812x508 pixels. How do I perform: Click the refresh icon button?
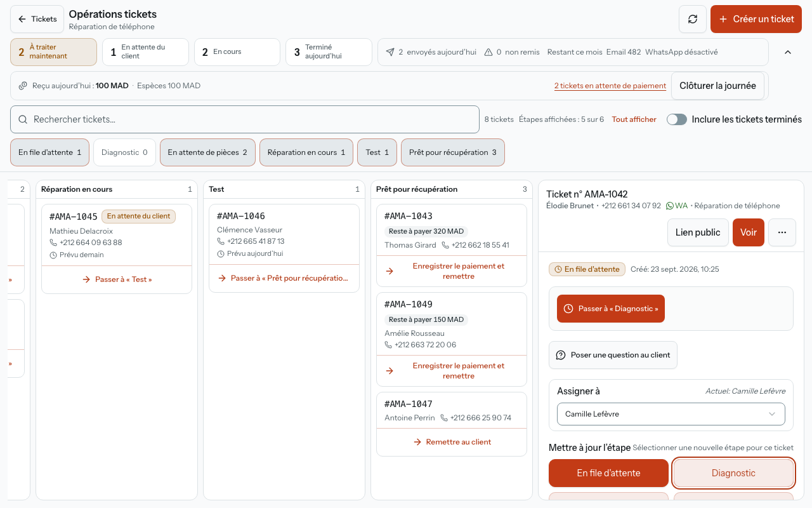[693, 19]
